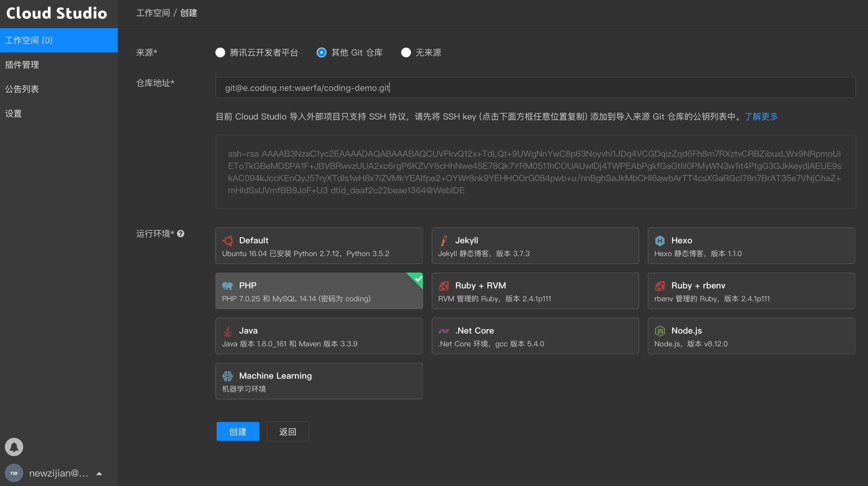Click text '.Net Core 环境，gcc 版本 5.4.0'
Viewport: 868px width, 486px height.
(x=491, y=344)
